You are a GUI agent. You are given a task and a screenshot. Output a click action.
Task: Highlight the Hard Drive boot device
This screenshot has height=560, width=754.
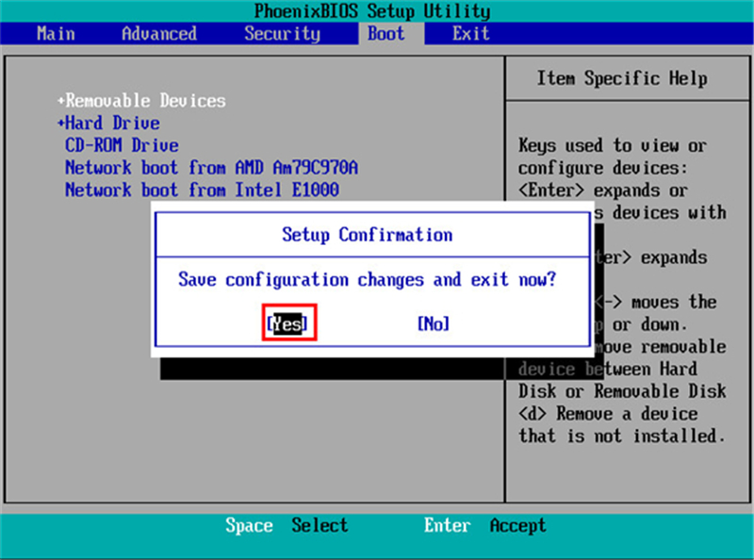tap(112, 123)
